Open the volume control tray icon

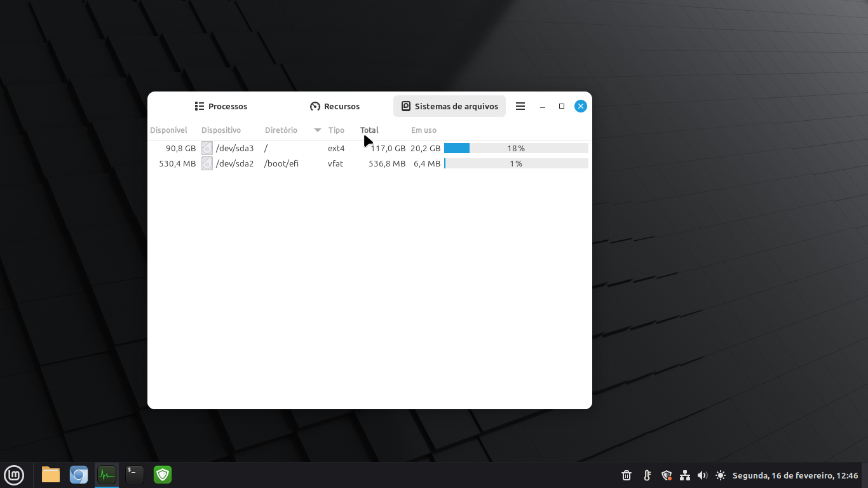702,475
